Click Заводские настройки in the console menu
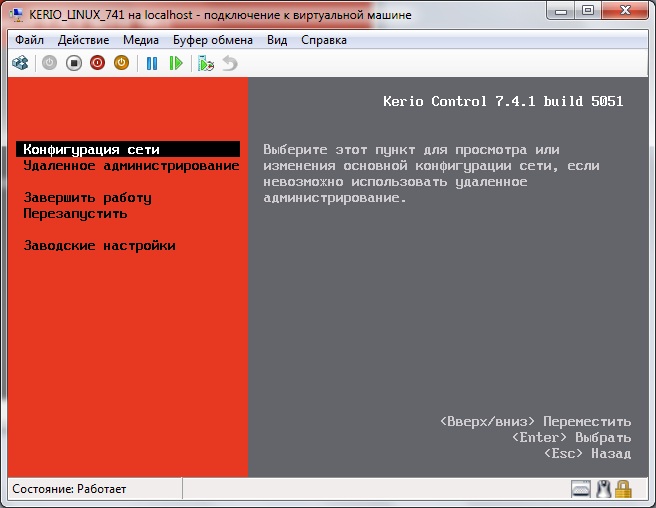The height and width of the screenshot is (508, 656). (99, 246)
